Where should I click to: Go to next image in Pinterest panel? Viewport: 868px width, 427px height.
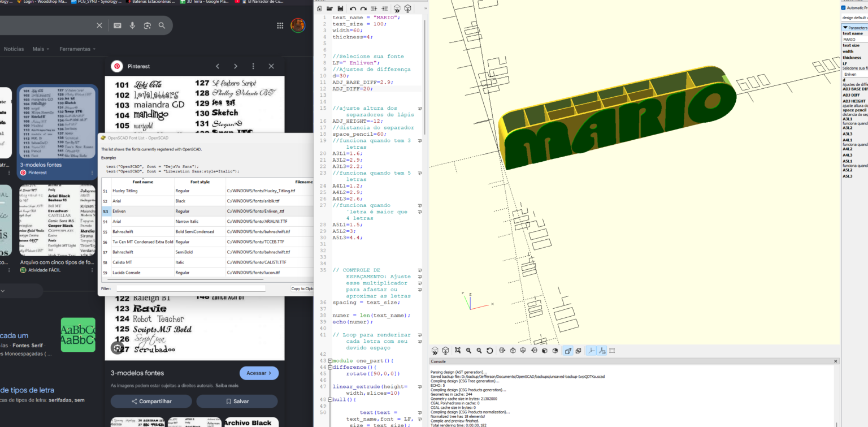(x=236, y=66)
